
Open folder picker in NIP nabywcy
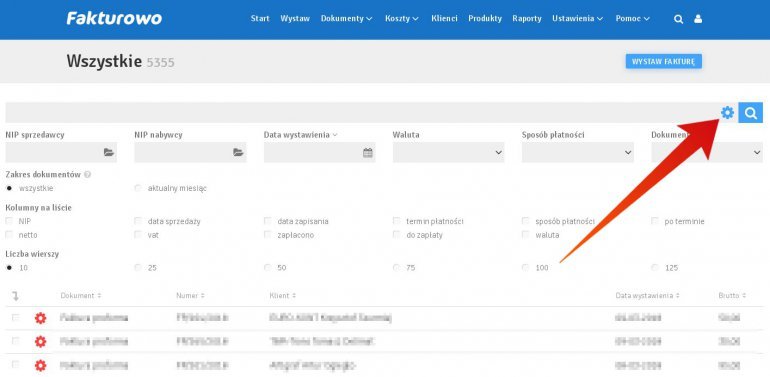pos(238,153)
